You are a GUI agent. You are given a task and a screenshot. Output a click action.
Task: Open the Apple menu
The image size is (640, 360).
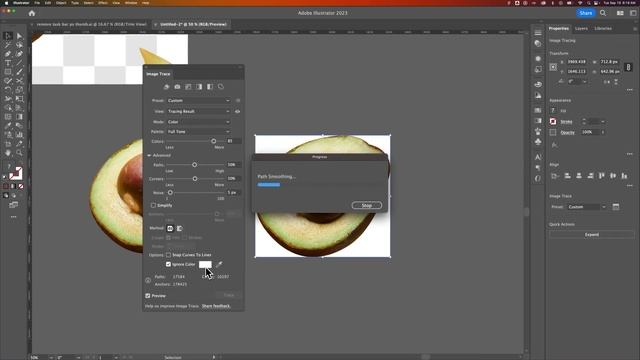pyautogui.click(x=6, y=3)
